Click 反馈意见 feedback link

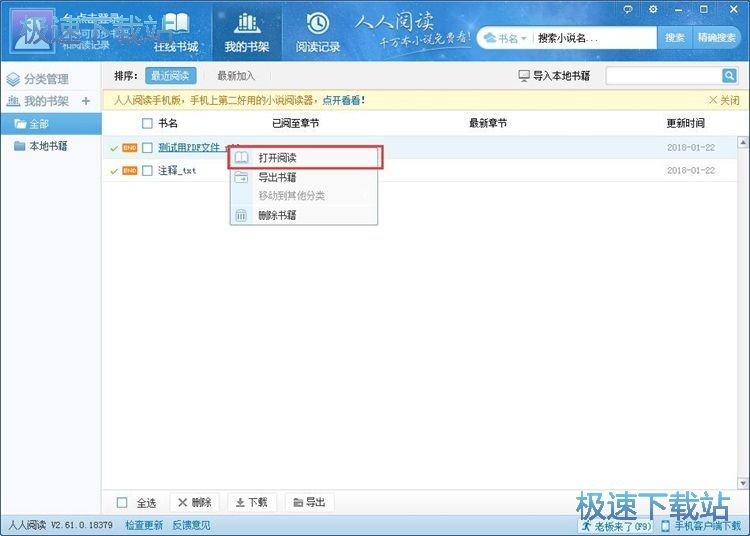[x=191, y=525]
